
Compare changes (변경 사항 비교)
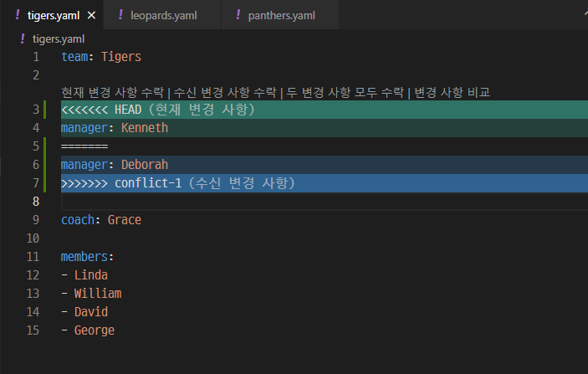click(x=452, y=92)
